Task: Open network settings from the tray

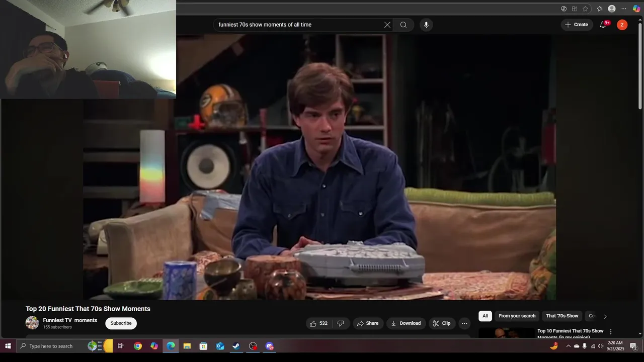Action: pyautogui.click(x=593, y=346)
